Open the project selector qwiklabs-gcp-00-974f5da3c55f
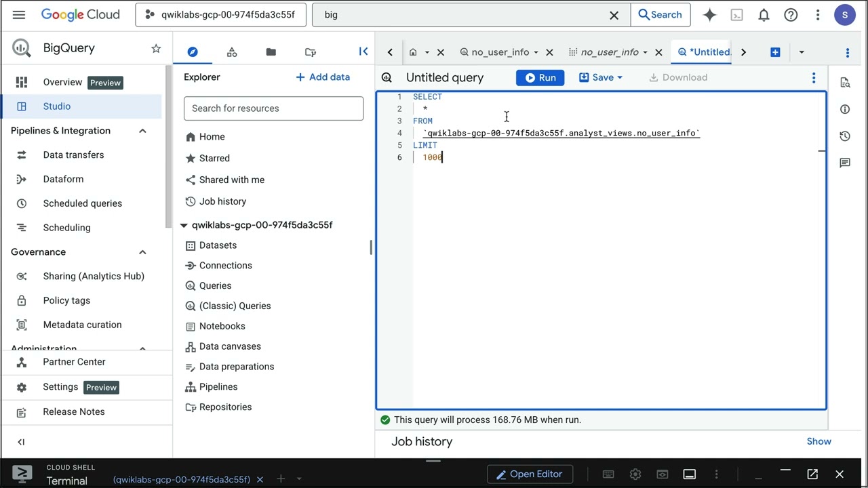 click(220, 14)
